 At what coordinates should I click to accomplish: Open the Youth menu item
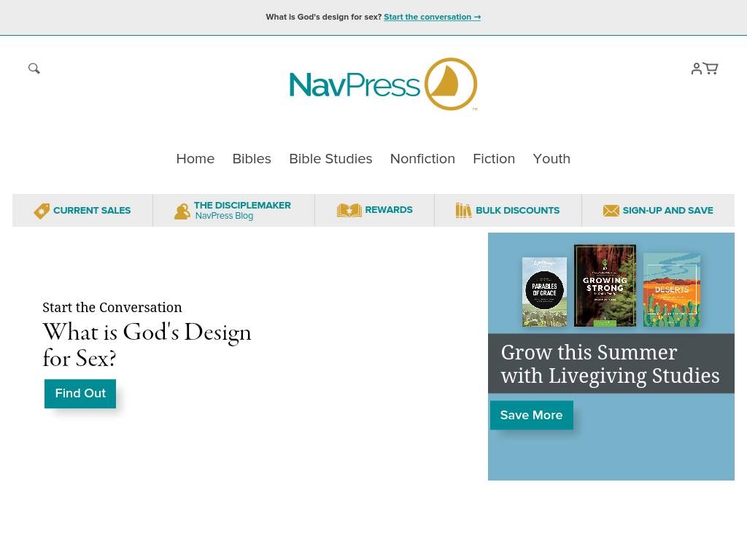tap(551, 158)
